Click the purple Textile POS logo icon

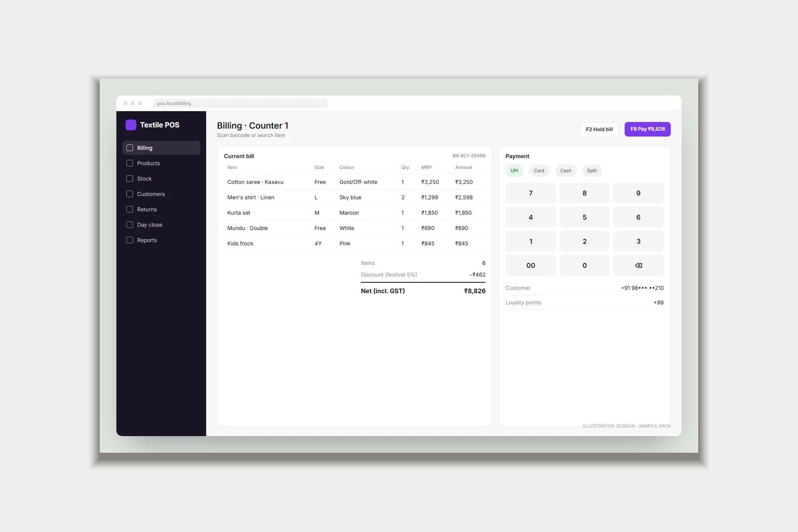tap(131, 125)
